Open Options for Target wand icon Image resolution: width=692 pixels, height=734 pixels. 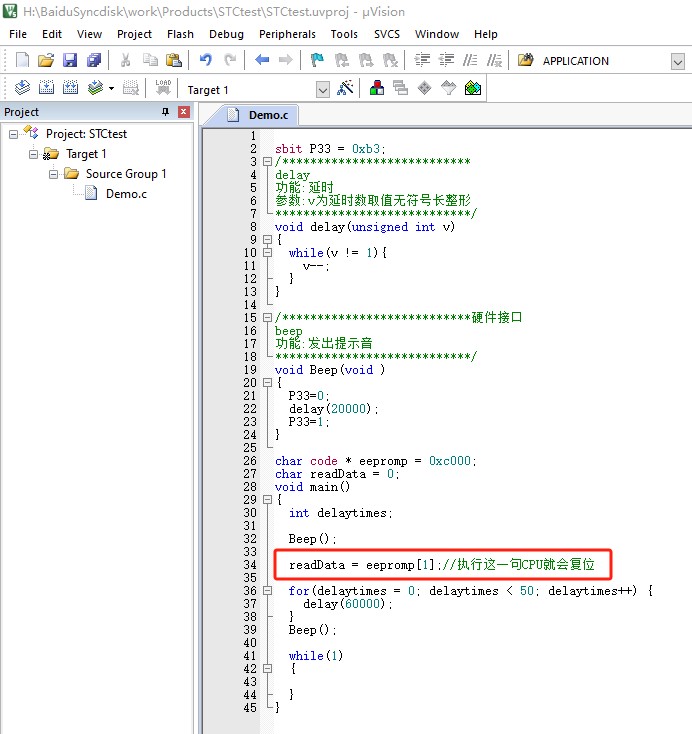coord(346,88)
